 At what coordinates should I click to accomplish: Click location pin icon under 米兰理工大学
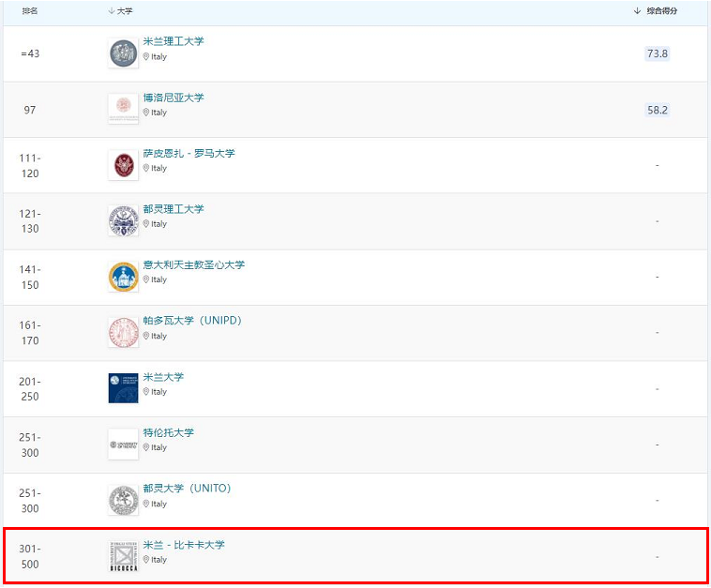click(146, 56)
